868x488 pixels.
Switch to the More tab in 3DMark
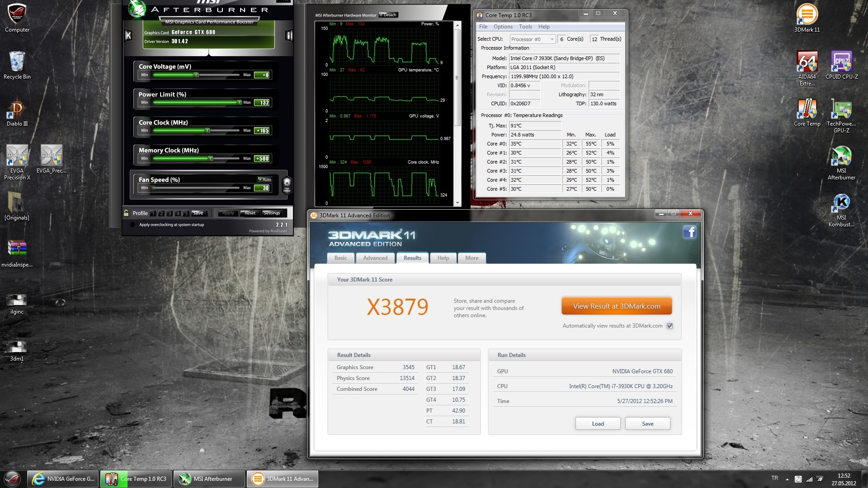pyautogui.click(x=472, y=258)
